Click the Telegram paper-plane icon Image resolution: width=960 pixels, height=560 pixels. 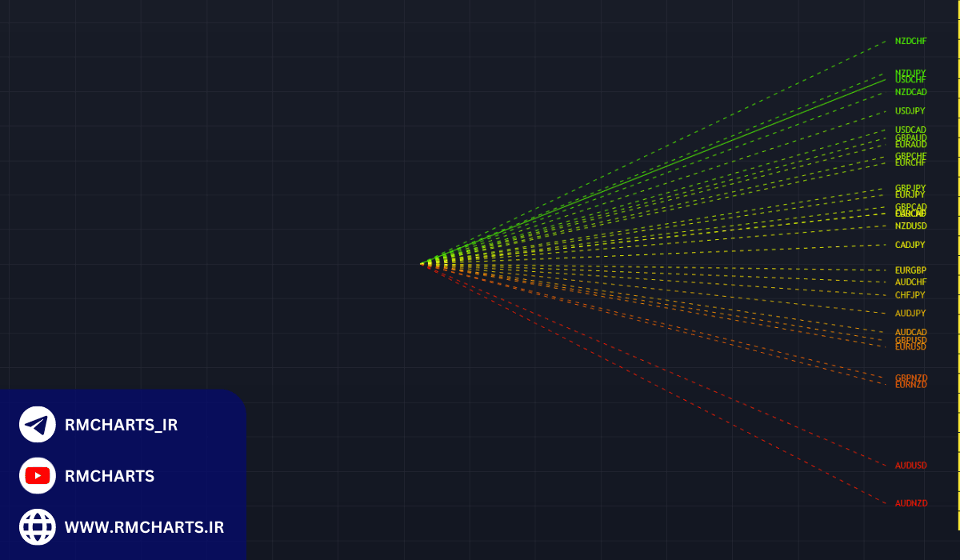pyautogui.click(x=37, y=425)
